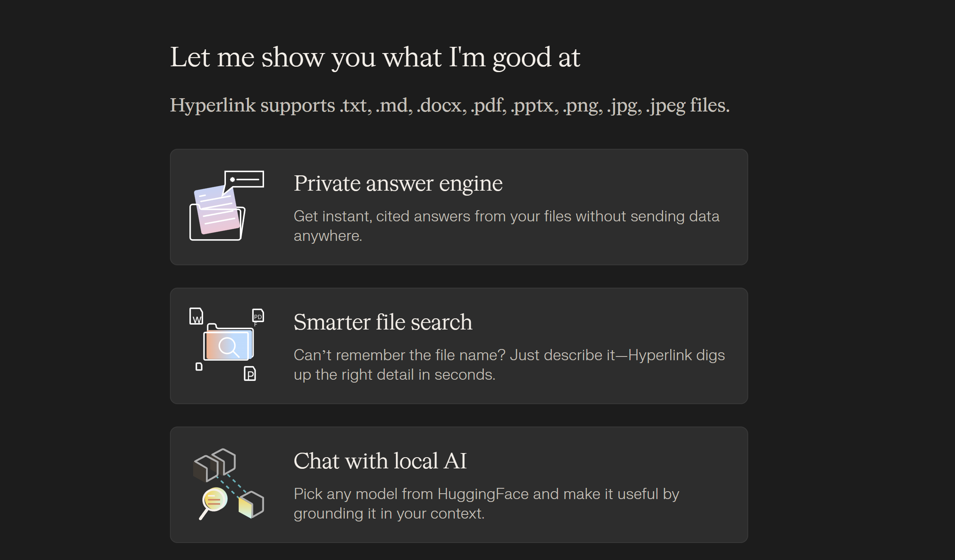Screen dimensions: 955x560
Task: Open the 'Smarter file search' title
Action: coord(383,322)
